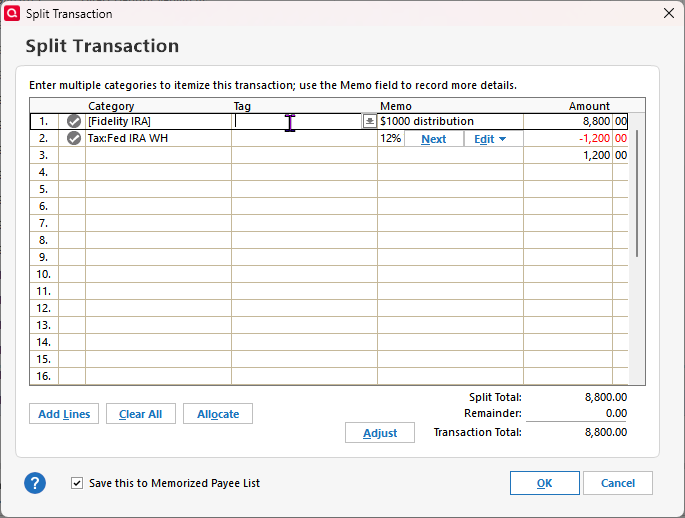Click the Allocate button
The height and width of the screenshot is (518, 685).
218,414
